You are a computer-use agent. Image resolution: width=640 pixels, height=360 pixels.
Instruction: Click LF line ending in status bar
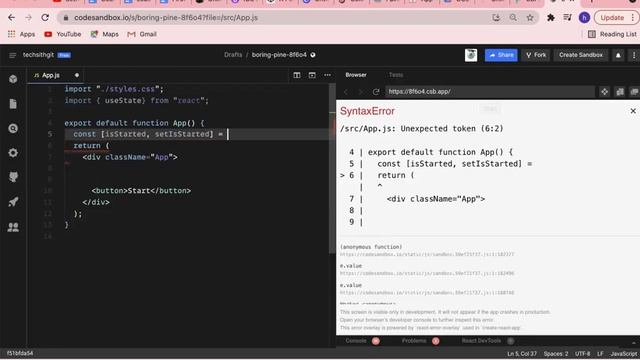pyautogui.click(x=600, y=354)
